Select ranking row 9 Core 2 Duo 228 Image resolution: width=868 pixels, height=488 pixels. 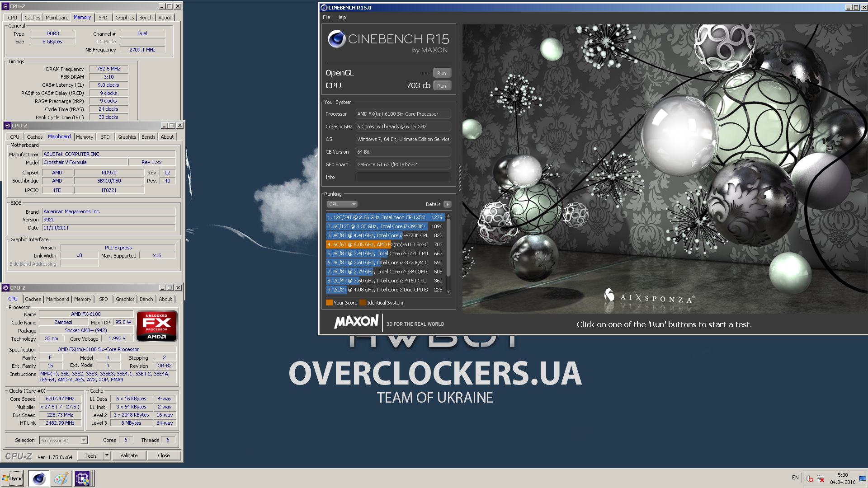(385, 290)
